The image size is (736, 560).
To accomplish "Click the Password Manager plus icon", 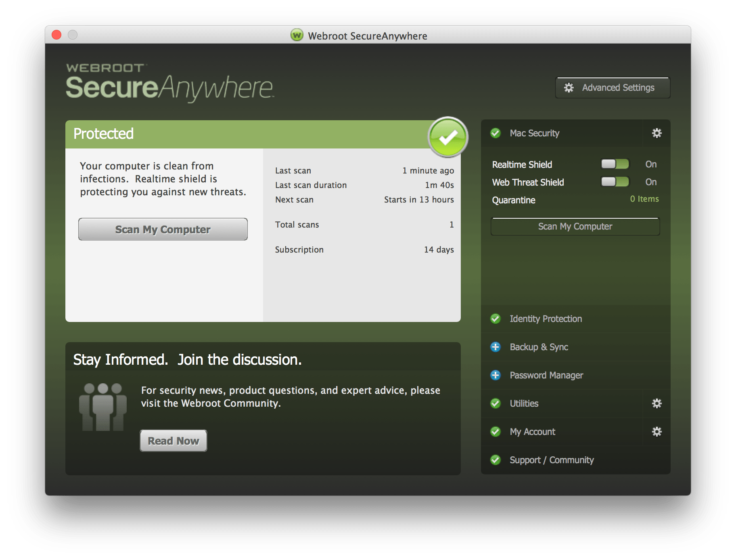I will point(496,375).
